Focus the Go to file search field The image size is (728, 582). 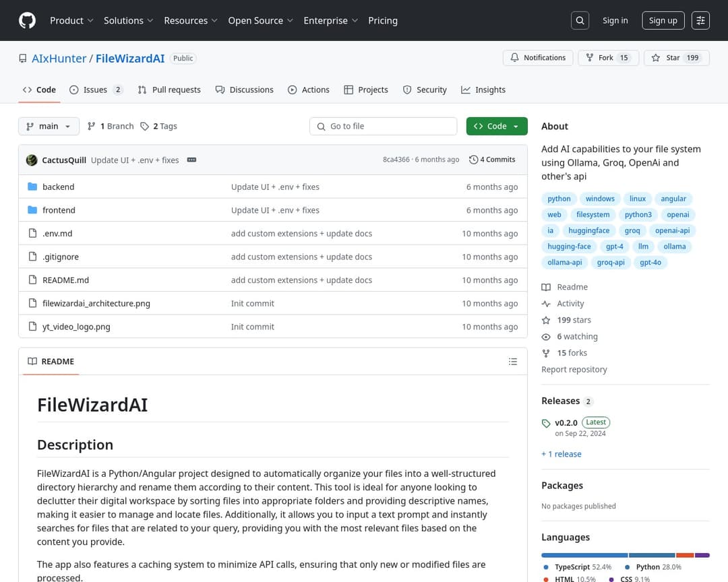pyautogui.click(x=383, y=126)
